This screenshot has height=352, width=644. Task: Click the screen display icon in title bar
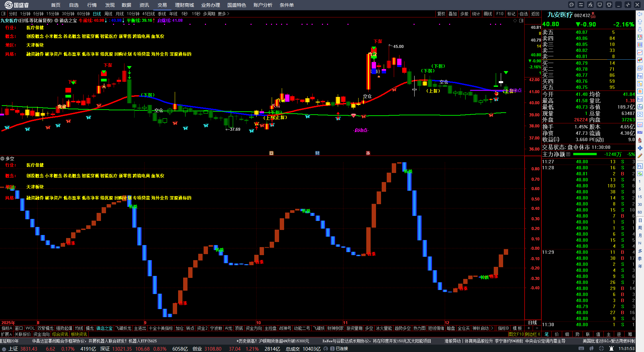pyautogui.click(x=600, y=5)
